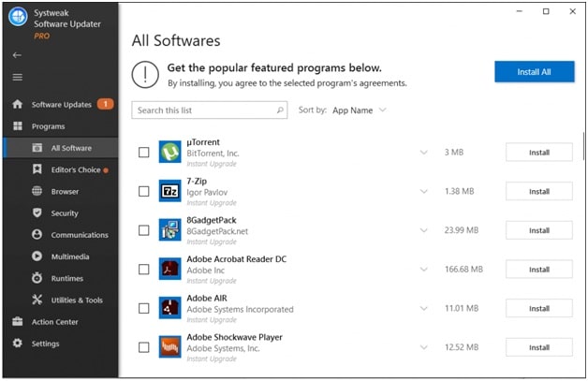
Task: Expand 7-Zip details chevron
Action: pos(424,192)
